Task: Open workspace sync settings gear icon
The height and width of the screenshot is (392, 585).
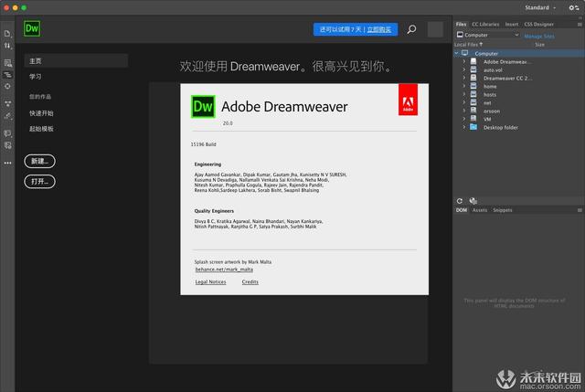Action: click(x=573, y=7)
